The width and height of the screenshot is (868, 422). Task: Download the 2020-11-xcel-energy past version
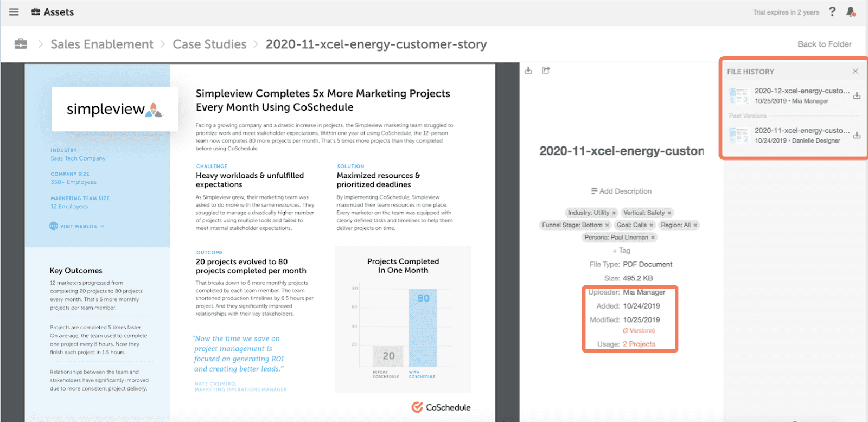pyautogui.click(x=857, y=135)
